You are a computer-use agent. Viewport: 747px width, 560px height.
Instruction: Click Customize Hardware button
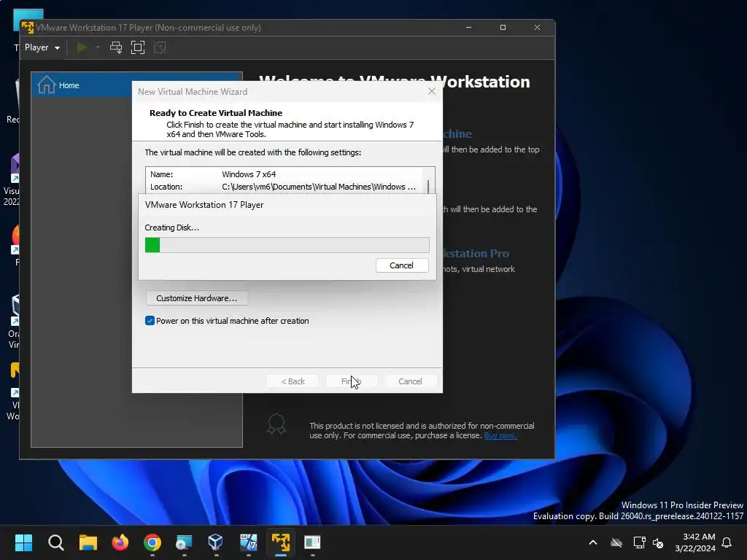pos(197,298)
